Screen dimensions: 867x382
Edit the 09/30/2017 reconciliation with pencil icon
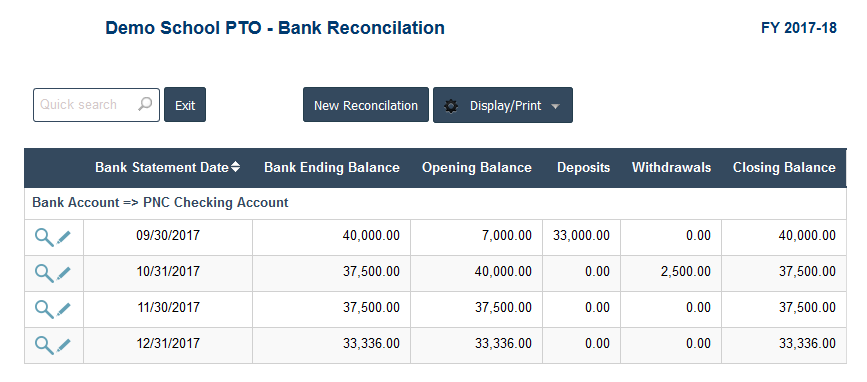coord(64,237)
